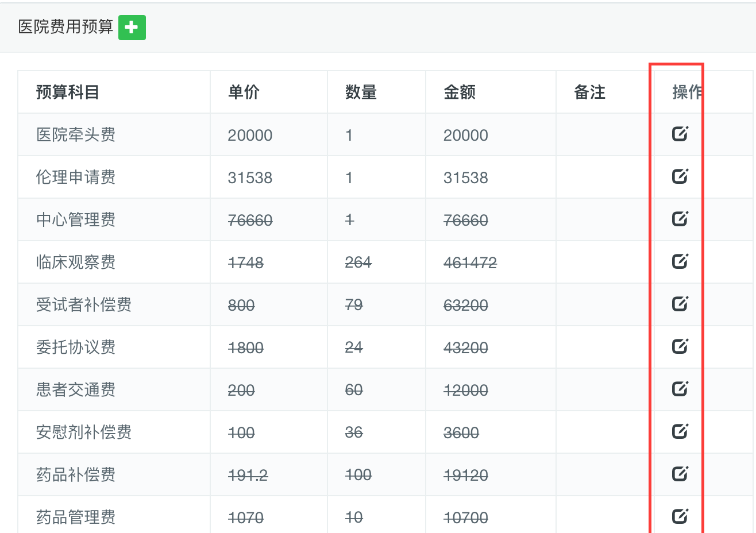Click amount 461472 for 临床观察费
756x533 pixels.
click(470, 263)
